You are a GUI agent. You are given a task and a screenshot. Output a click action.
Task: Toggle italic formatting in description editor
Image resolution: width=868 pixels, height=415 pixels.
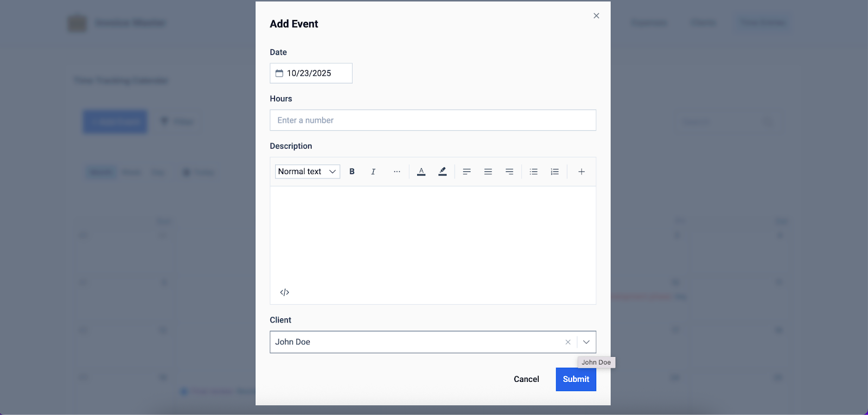(373, 171)
